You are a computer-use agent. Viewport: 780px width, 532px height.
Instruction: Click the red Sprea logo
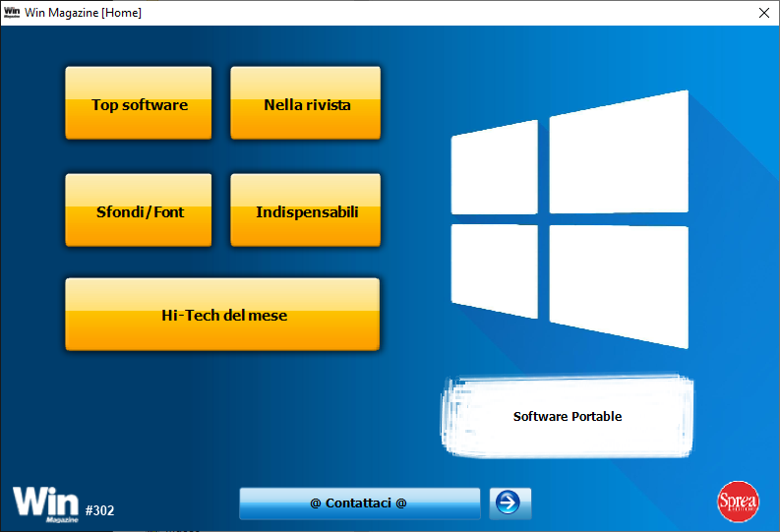click(739, 502)
